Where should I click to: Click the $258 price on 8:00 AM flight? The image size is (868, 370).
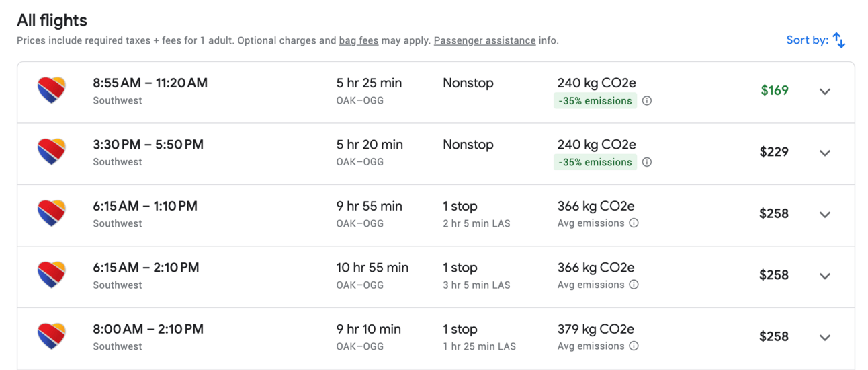(x=774, y=336)
